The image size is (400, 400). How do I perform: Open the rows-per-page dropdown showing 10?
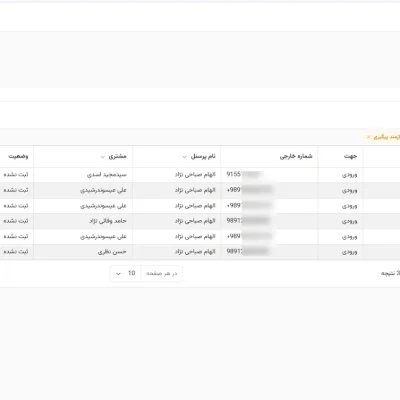click(126, 274)
